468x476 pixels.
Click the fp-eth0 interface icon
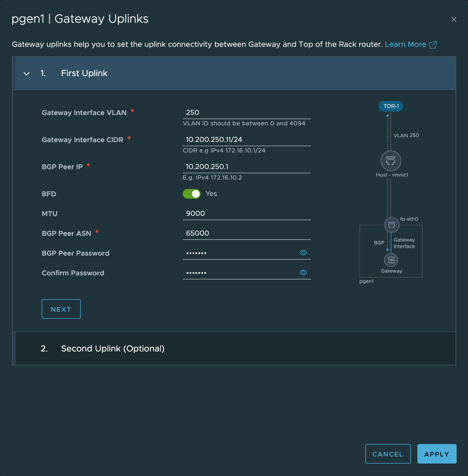[x=392, y=225]
